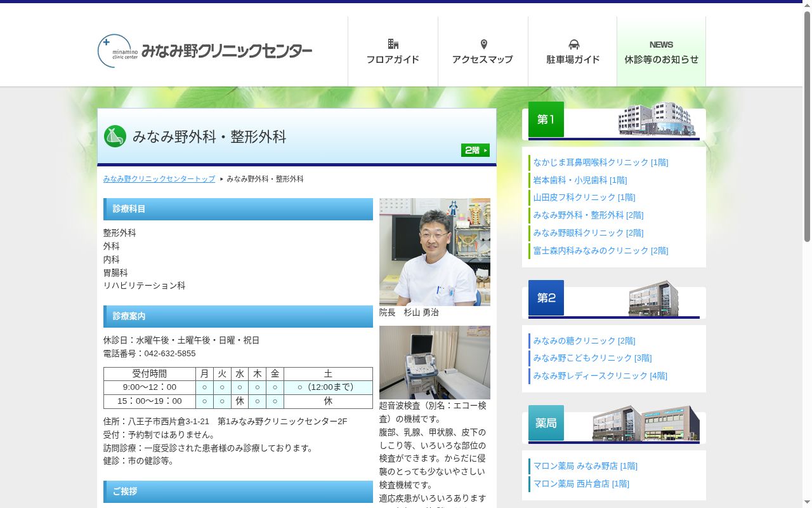Go to みなみ野クリニックセンタートップ breadcrumb link
This screenshot has width=812, height=508.
coord(159,179)
